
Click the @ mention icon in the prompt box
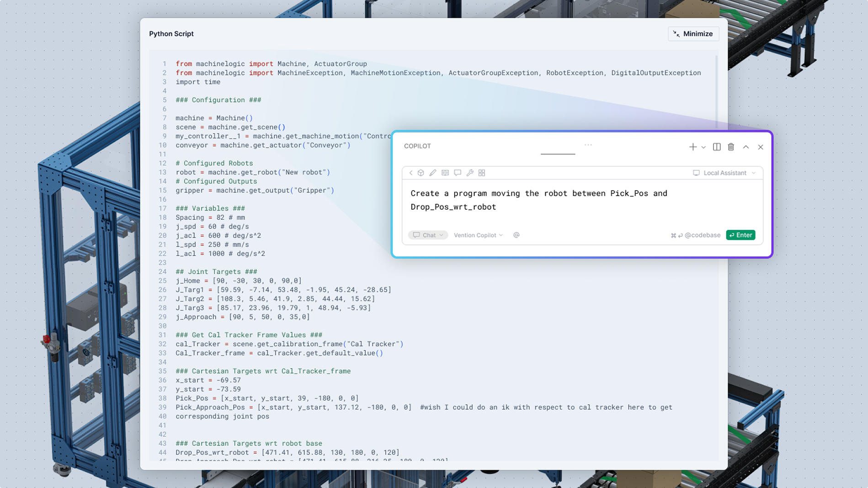tap(517, 235)
